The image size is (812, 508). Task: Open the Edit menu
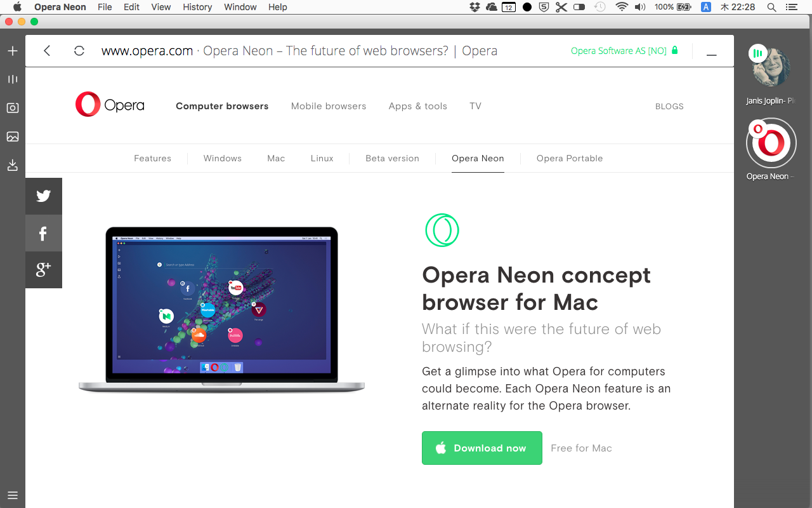pos(131,7)
